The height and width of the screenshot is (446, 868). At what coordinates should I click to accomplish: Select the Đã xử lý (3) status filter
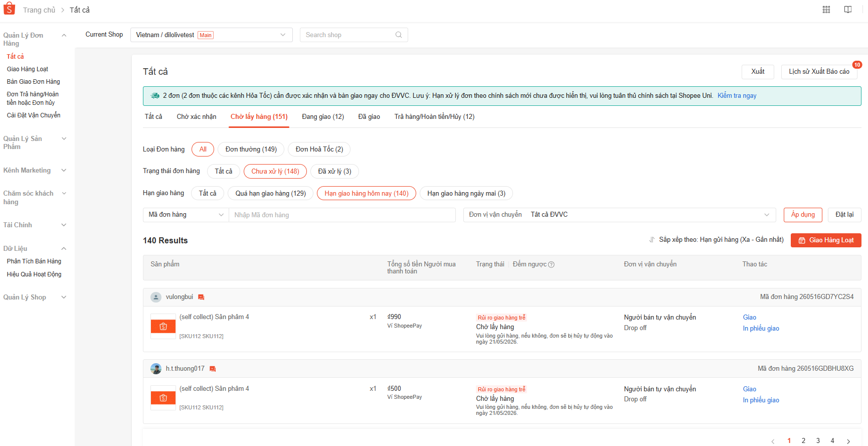pos(334,171)
